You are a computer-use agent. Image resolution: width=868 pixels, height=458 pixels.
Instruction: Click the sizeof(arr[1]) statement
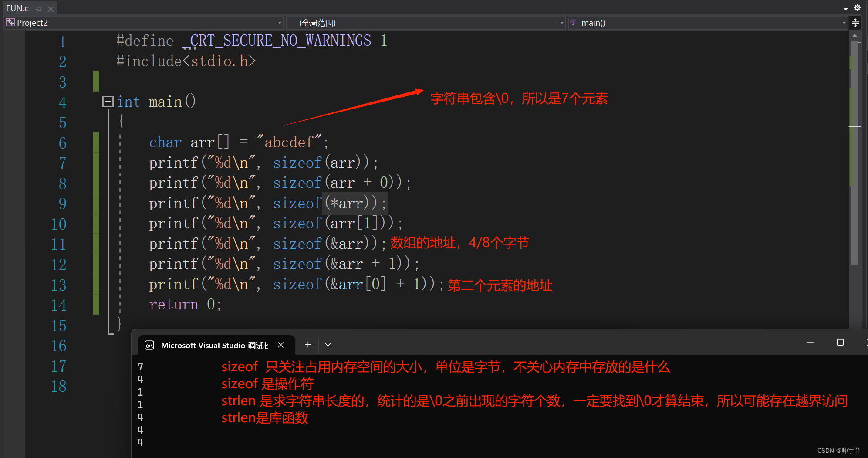point(276,223)
